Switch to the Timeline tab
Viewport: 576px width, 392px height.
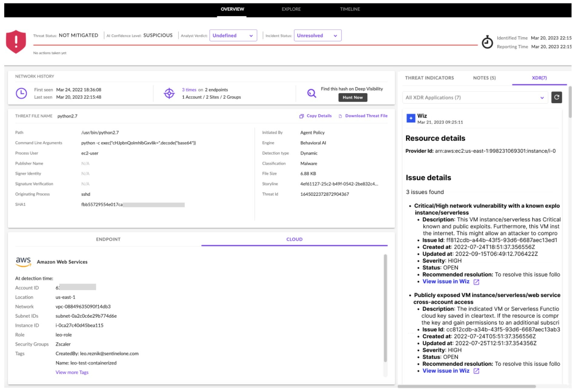350,9
